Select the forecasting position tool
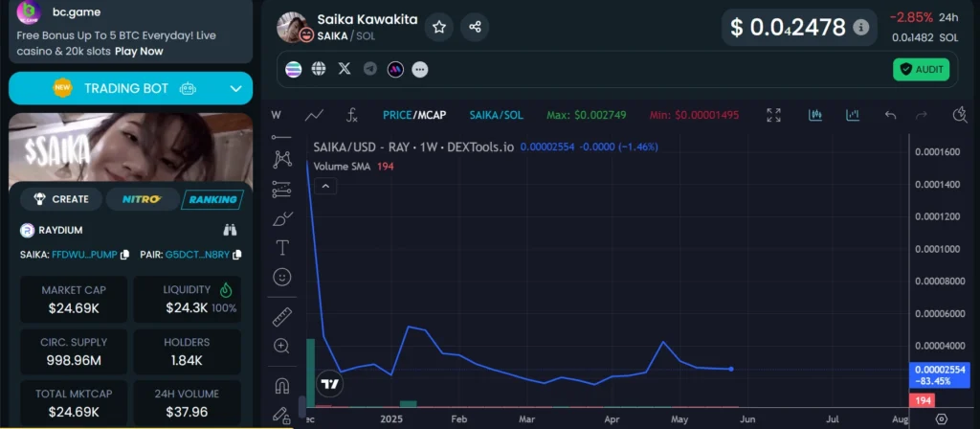980x429 pixels. coord(282,189)
